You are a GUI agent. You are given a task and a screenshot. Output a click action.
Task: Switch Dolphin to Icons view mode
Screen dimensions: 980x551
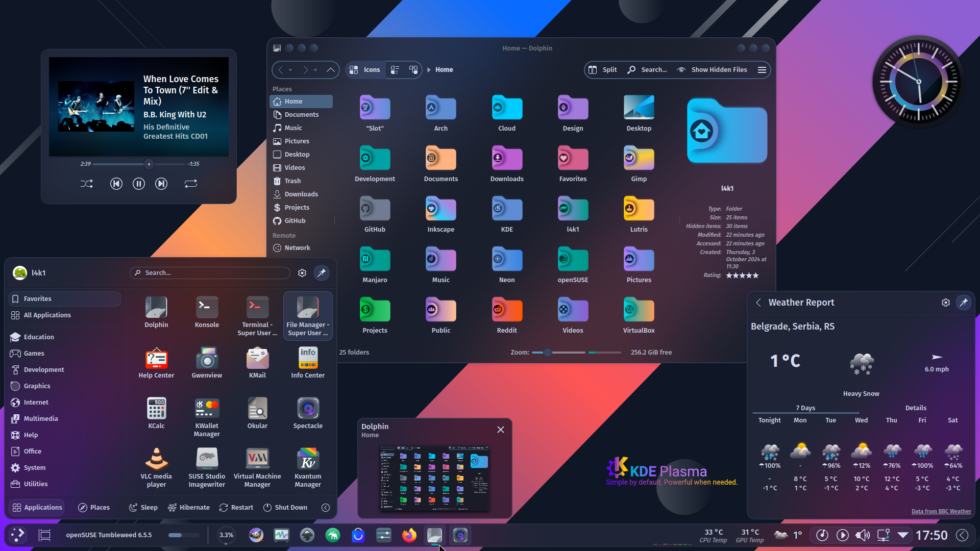(x=365, y=70)
